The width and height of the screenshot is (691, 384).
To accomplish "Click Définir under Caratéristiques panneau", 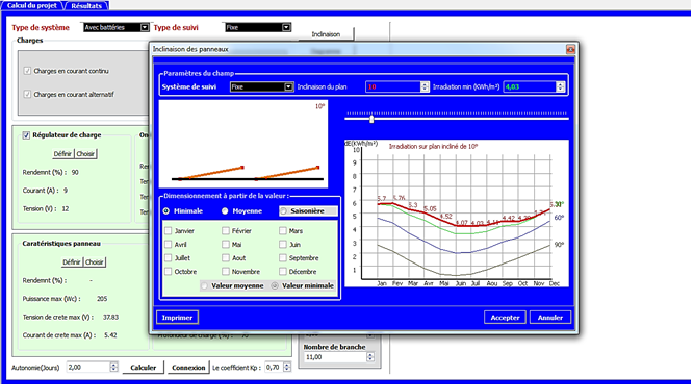I will 71,262.
